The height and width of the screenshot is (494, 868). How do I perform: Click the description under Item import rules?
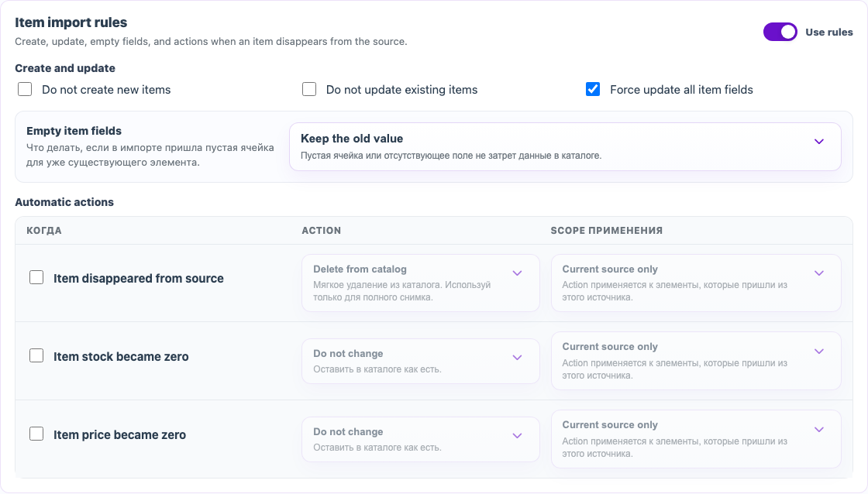pyautogui.click(x=211, y=42)
